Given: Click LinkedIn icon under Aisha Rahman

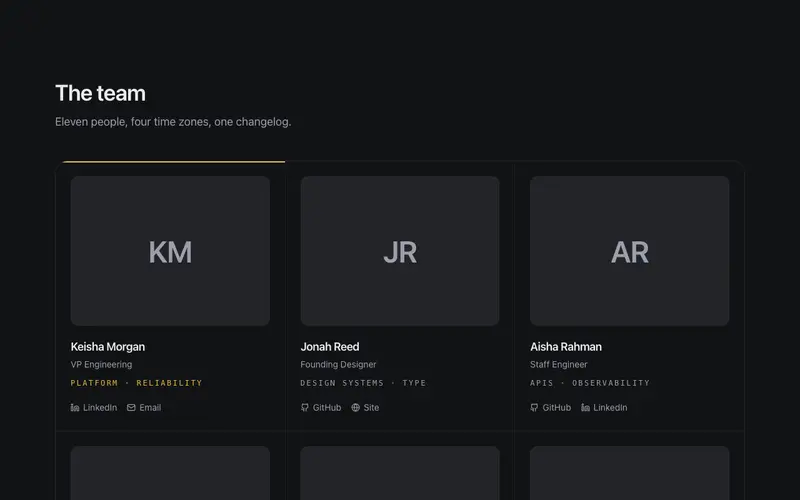Looking at the screenshot, I should click(x=586, y=408).
